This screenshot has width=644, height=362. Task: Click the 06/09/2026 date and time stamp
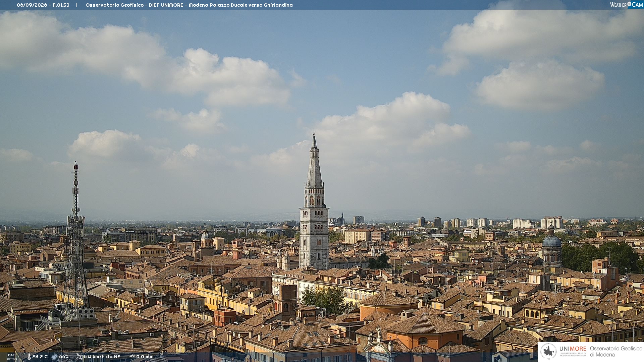point(43,5)
